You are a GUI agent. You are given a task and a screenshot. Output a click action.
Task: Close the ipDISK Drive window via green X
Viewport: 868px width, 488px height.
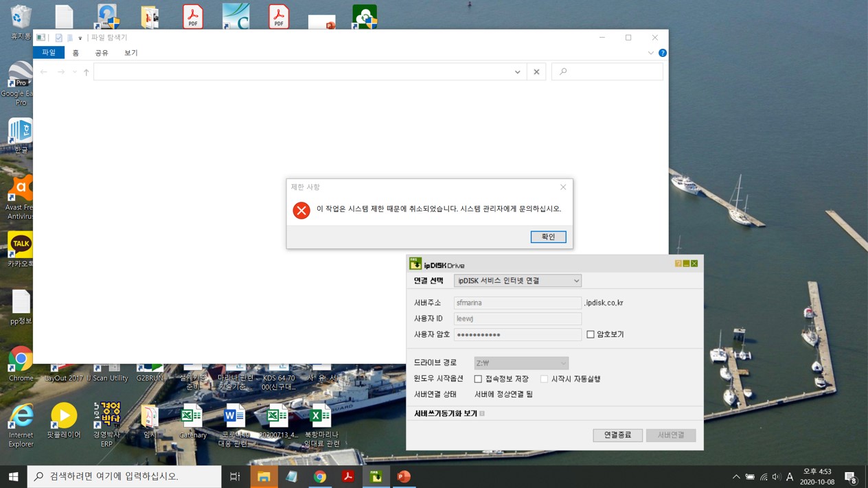pyautogui.click(x=694, y=264)
